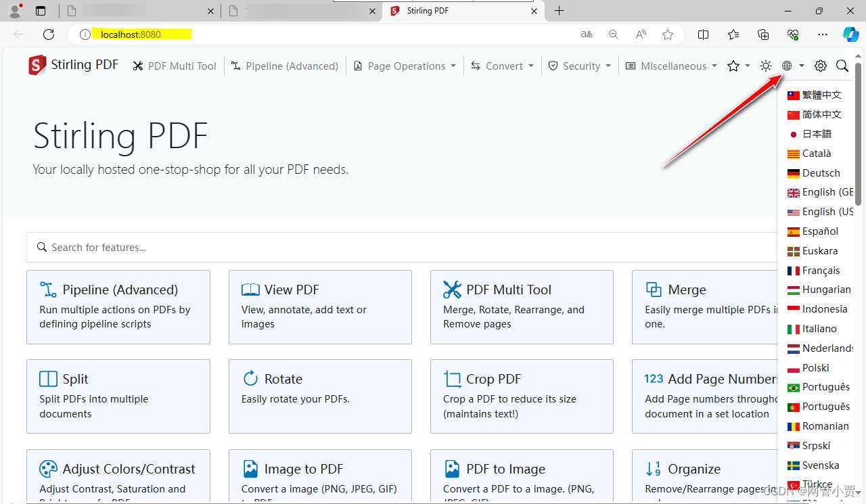866x504 pixels.
Task: Open the PDF Multi Tool card
Action: tap(522, 307)
